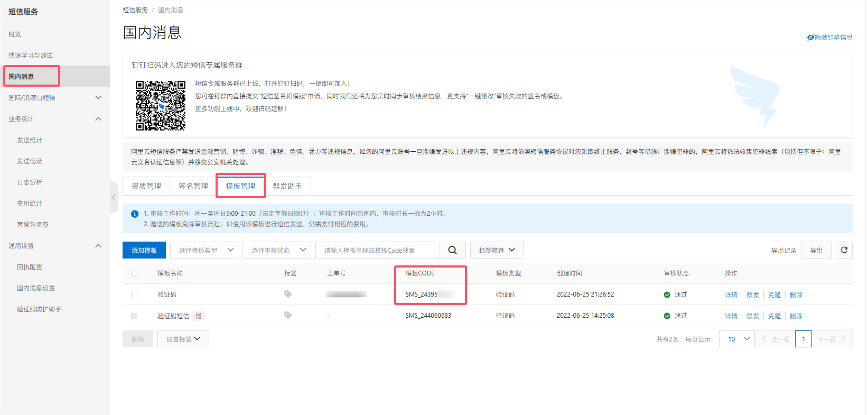Switch to the 群发助手 tab
The image size is (868, 415).
pyautogui.click(x=287, y=186)
